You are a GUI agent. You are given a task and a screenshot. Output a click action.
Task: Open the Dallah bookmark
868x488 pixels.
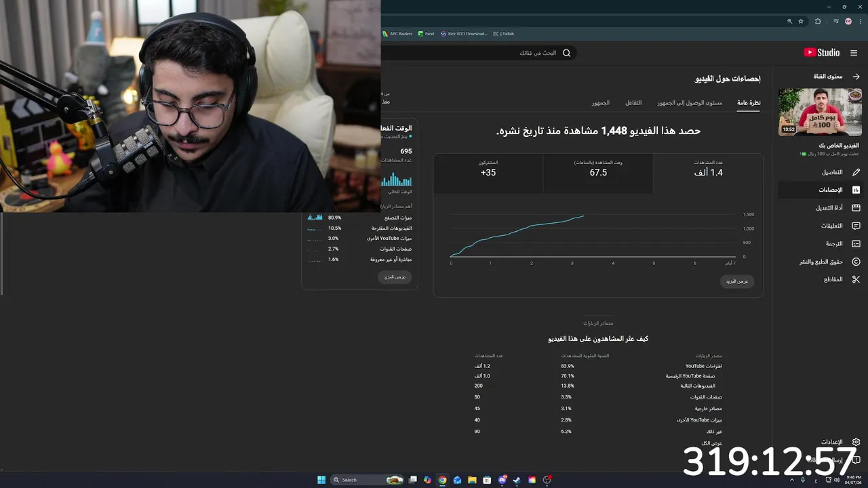[504, 33]
